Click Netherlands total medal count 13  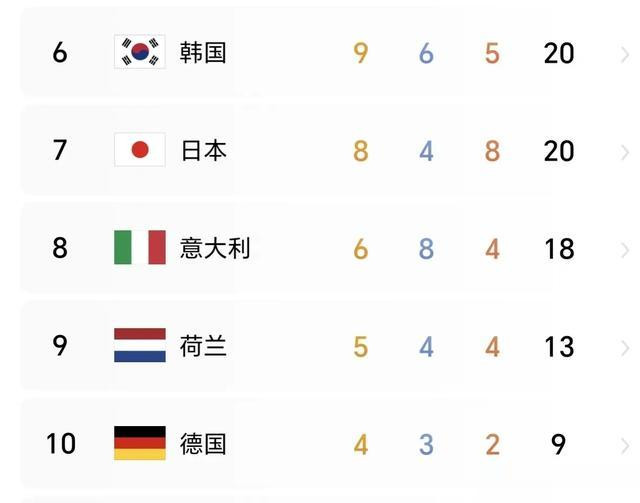pos(559,347)
